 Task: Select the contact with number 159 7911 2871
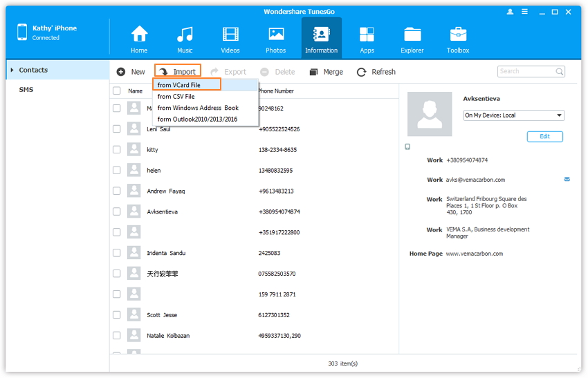pyautogui.click(x=277, y=294)
